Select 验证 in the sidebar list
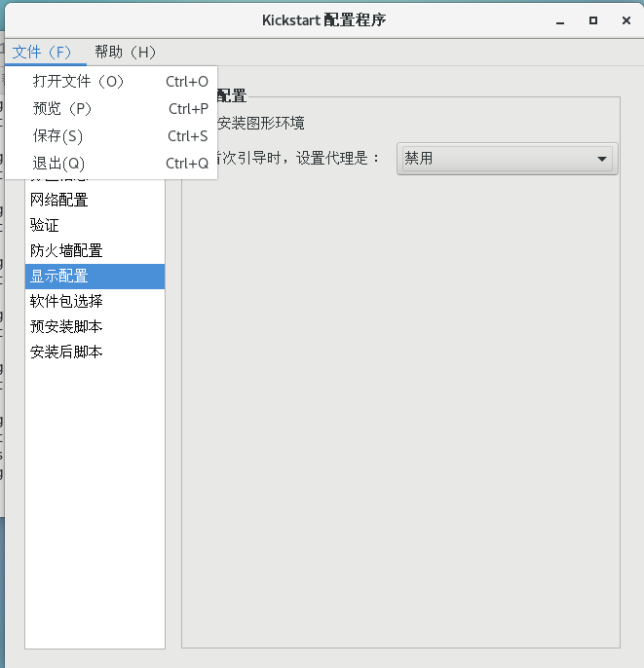Image resolution: width=644 pixels, height=668 pixels. (95, 225)
